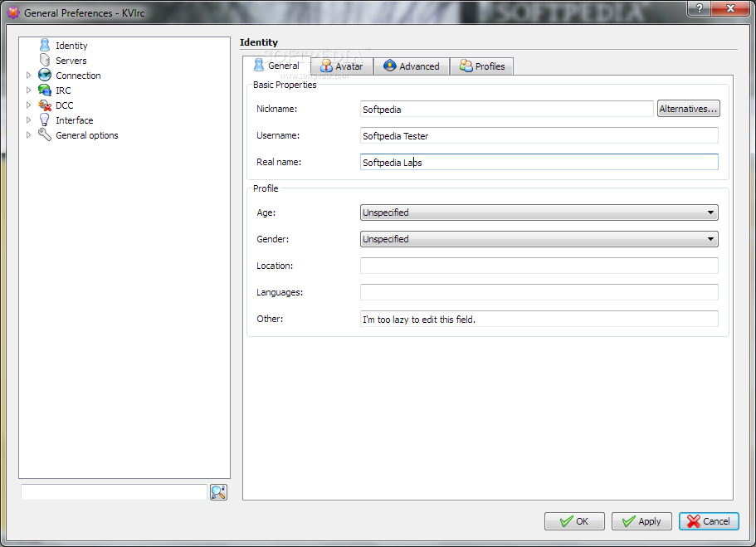Screen dimensions: 756x547
Task: Select the Interface lightbulb icon
Action: point(45,120)
